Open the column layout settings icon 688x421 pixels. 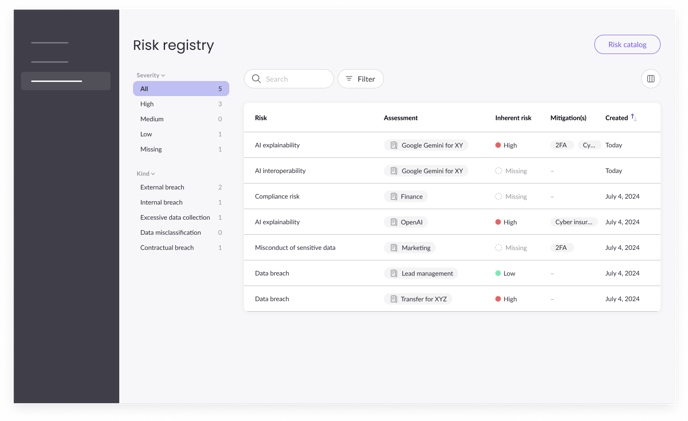tap(651, 79)
